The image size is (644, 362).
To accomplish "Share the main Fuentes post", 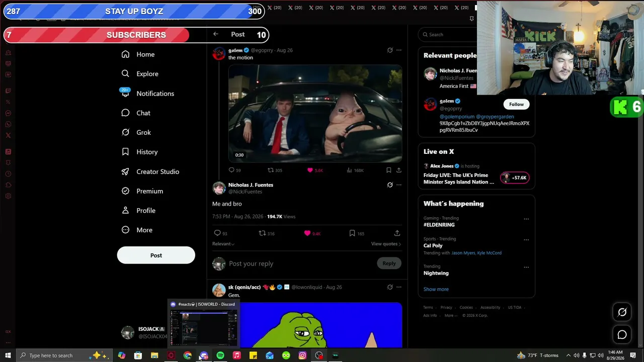I will pos(397,233).
